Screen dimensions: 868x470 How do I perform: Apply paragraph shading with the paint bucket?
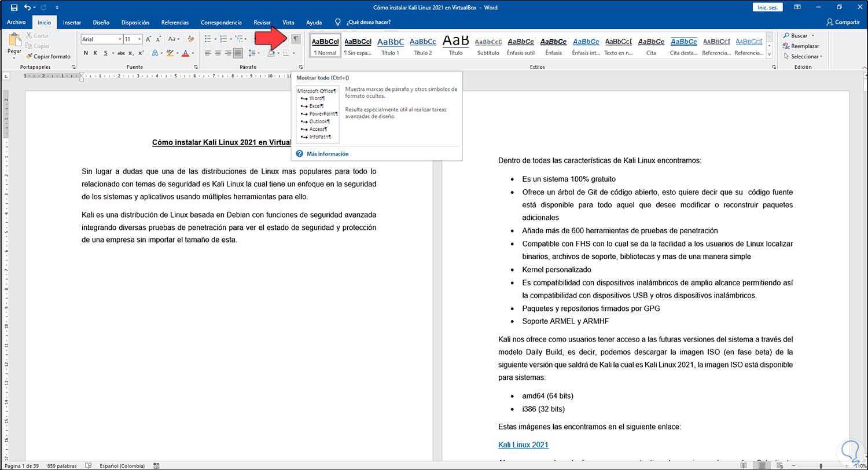270,53
